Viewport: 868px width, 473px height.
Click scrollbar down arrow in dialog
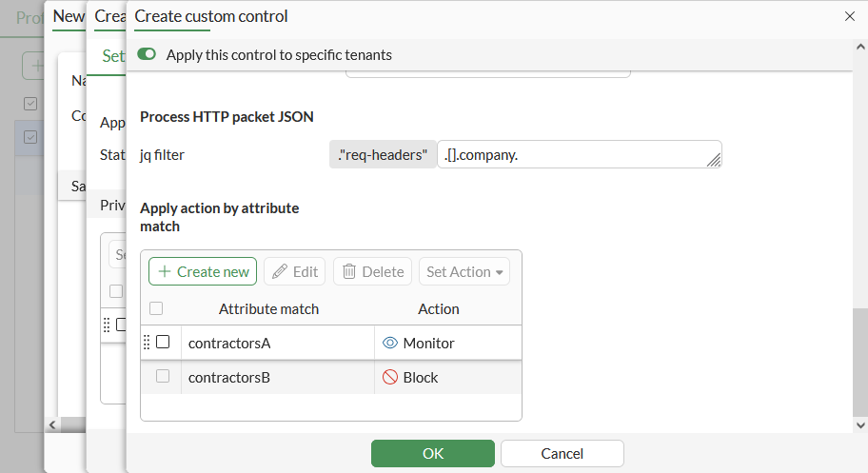tap(860, 425)
